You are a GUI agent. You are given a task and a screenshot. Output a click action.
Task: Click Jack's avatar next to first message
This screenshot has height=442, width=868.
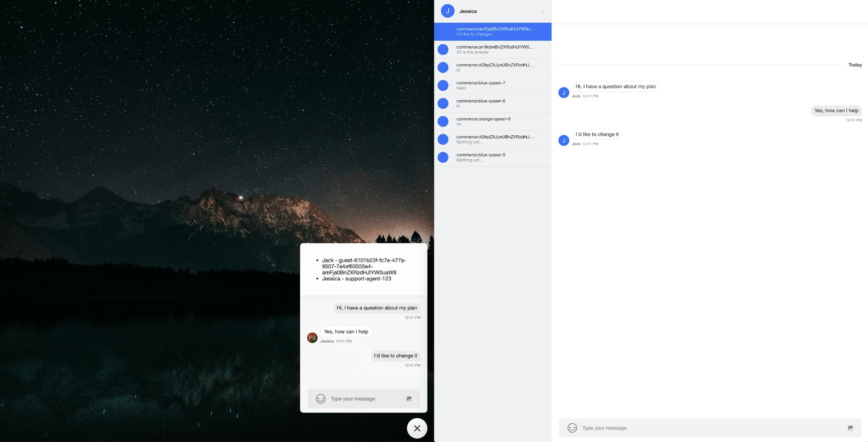pos(564,92)
